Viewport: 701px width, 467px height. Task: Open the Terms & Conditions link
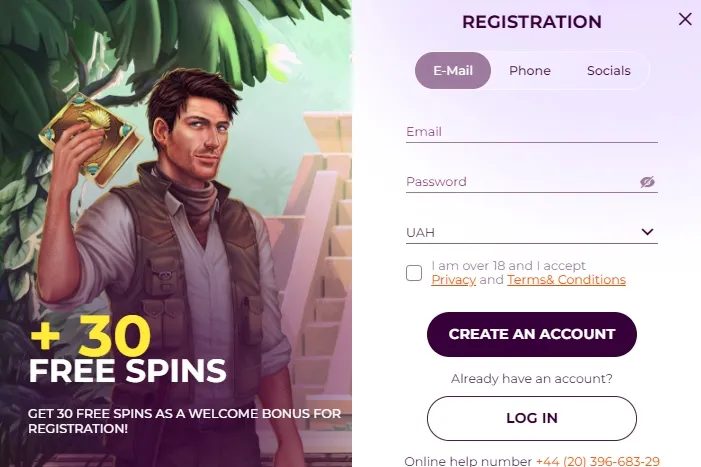pos(566,280)
